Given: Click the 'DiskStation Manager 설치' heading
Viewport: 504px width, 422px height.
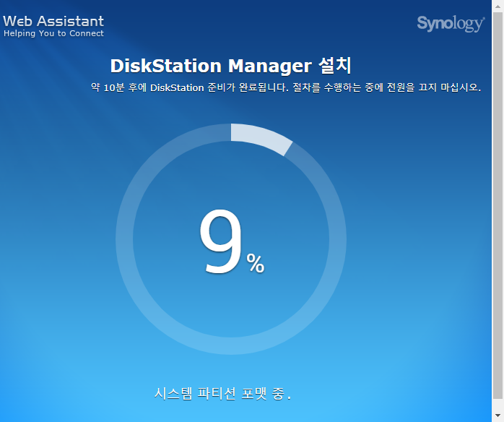Looking at the screenshot, I should (x=231, y=66).
